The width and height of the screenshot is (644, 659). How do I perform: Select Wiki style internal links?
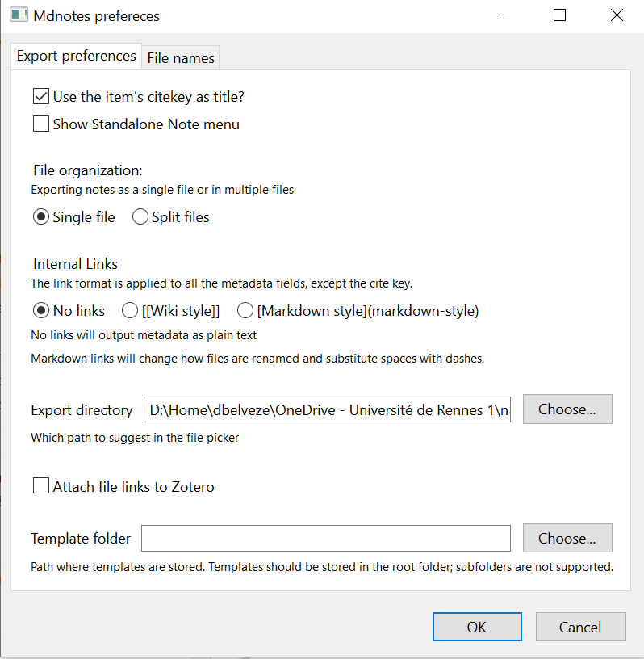[x=130, y=311]
